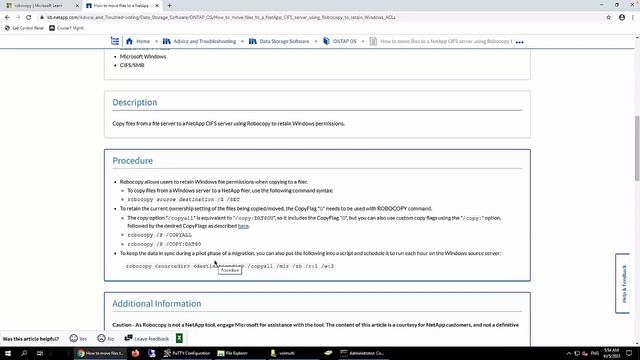
Task: Open the Help & Feedback side tab
Action: [623, 284]
